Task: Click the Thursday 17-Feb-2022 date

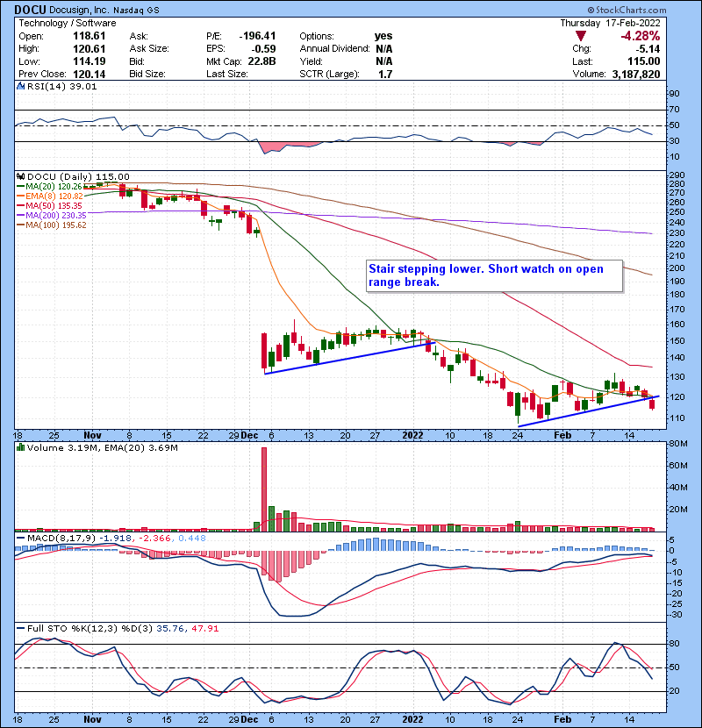Action: point(610,23)
